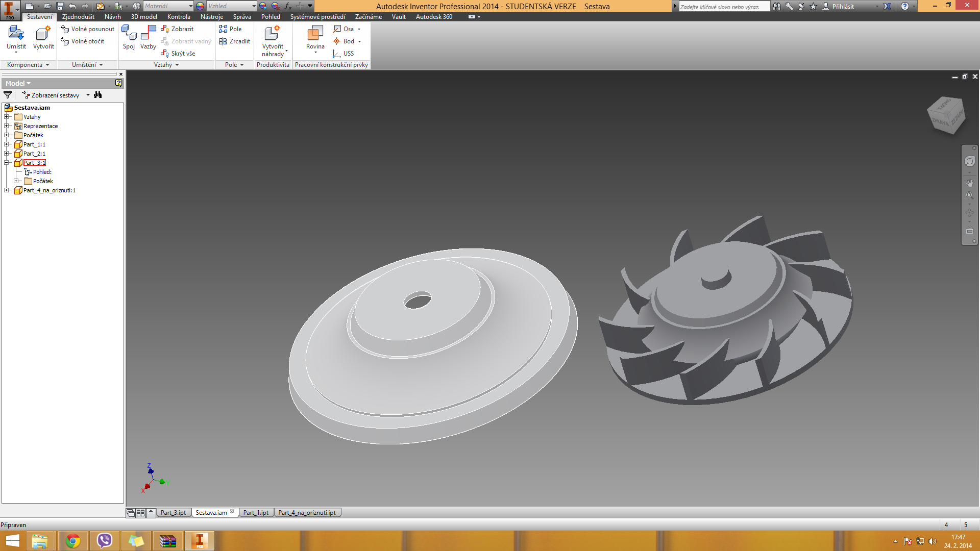Click the model browser filter icon
980x551 pixels.
[x=8, y=95]
